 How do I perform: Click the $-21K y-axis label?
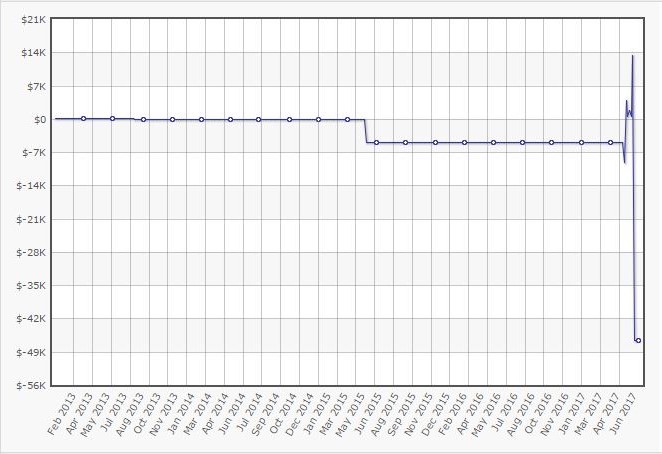point(32,220)
